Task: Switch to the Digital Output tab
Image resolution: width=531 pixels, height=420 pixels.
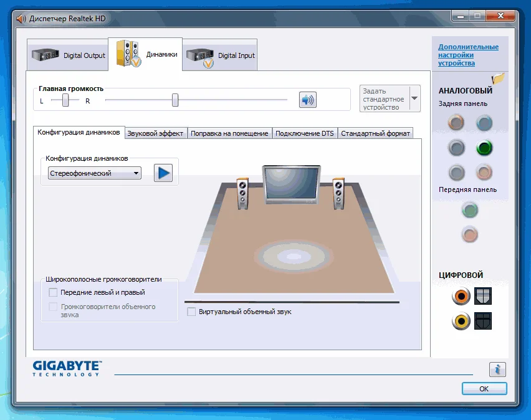Action: [x=68, y=55]
